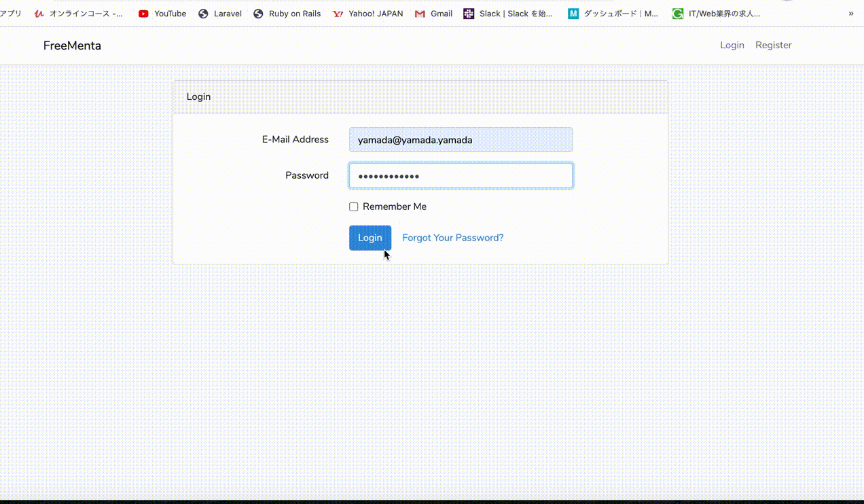Open the YouTube bookmark
This screenshot has width=864, height=504.
point(162,13)
